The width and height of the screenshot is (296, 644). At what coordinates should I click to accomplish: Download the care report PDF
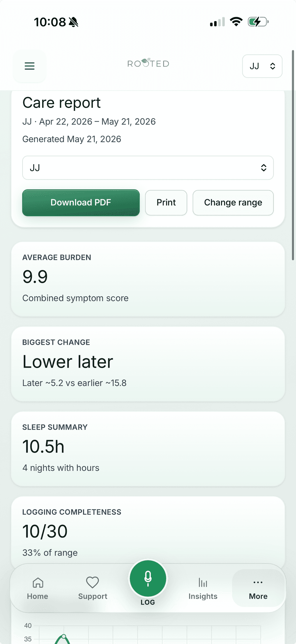pyautogui.click(x=81, y=203)
